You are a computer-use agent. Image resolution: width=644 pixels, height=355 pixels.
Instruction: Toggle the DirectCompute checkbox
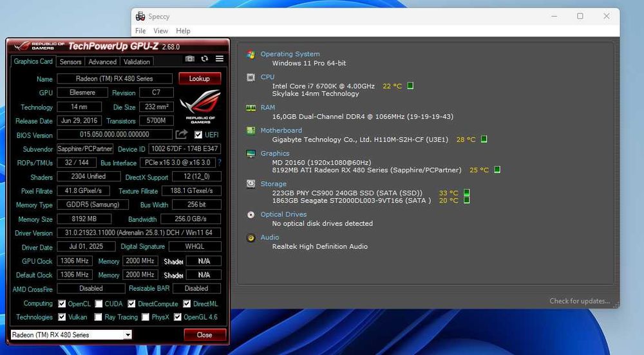coord(131,304)
